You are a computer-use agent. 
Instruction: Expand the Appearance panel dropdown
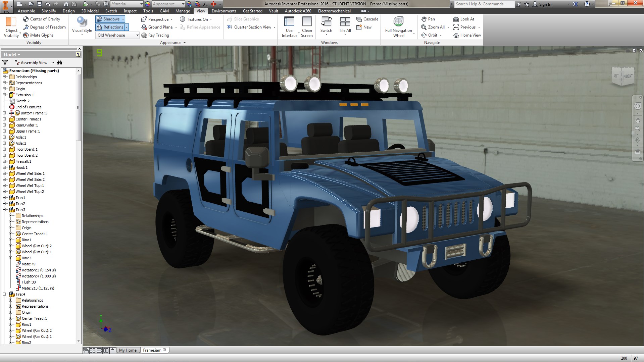(x=172, y=43)
